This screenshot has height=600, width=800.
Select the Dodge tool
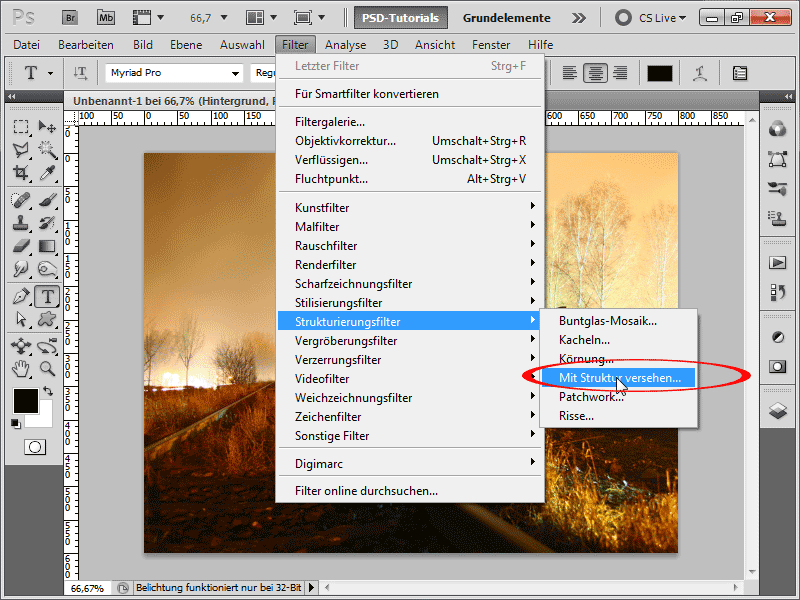click(x=47, y=269)
